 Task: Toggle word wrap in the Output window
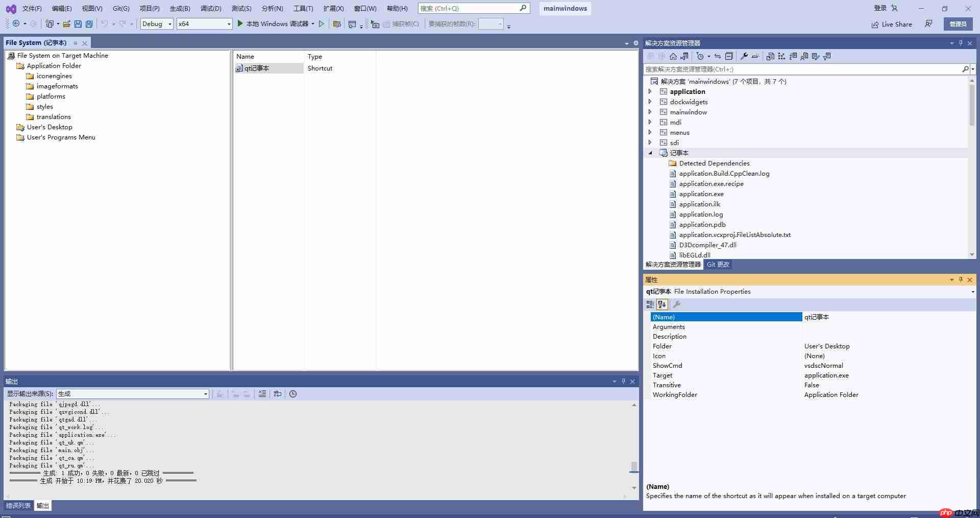pyautogui.click(x=277, y=394)
